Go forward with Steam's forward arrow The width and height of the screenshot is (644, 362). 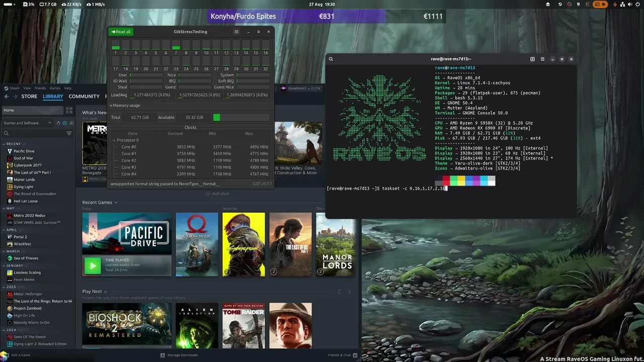(15, 96)
